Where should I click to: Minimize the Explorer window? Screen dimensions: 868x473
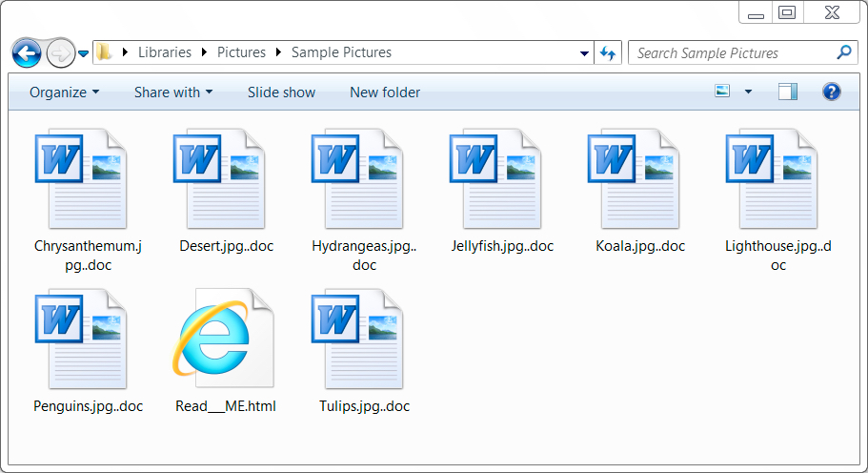coord(756,12)
